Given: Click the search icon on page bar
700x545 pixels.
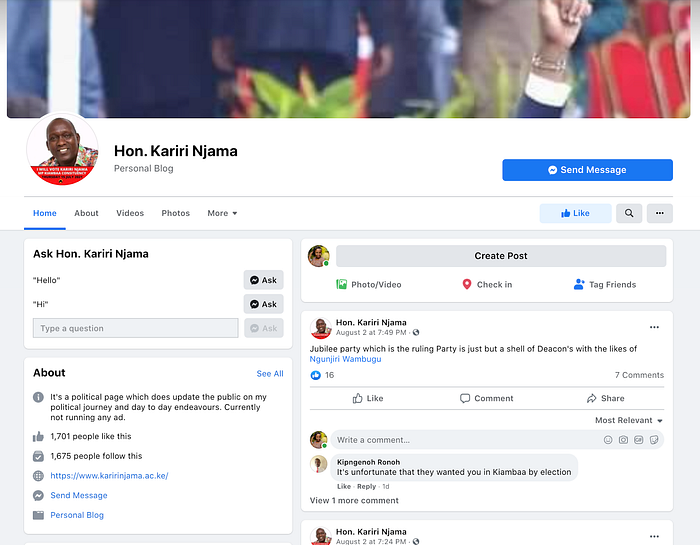Looking at the screenshot, I should click(629, 213).
